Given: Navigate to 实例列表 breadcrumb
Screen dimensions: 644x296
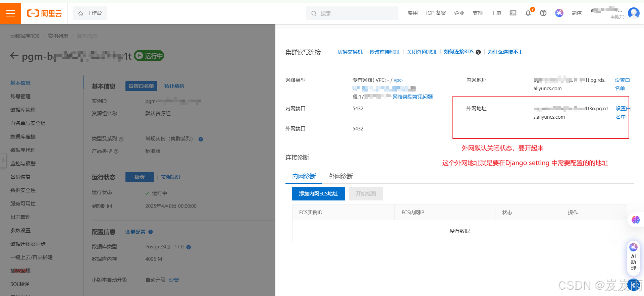Looking at the screenshot, I should (x=58, y=36).
